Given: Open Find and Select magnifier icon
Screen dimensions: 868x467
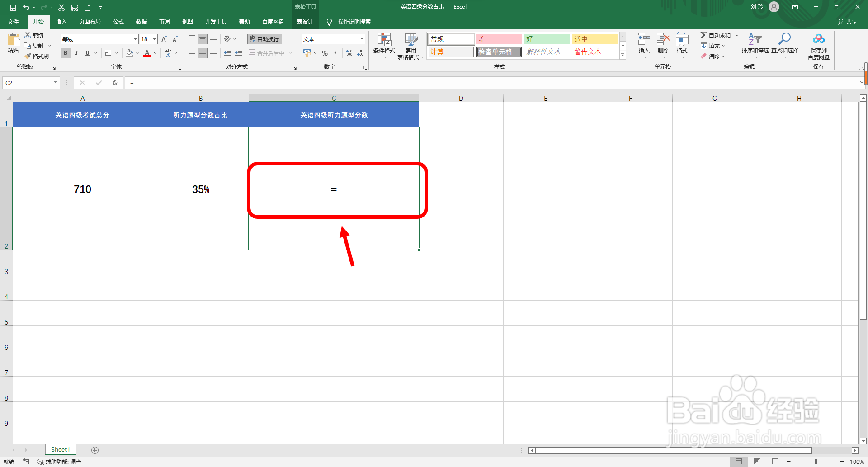Looking at the screenshot, I should click(784, 39).
